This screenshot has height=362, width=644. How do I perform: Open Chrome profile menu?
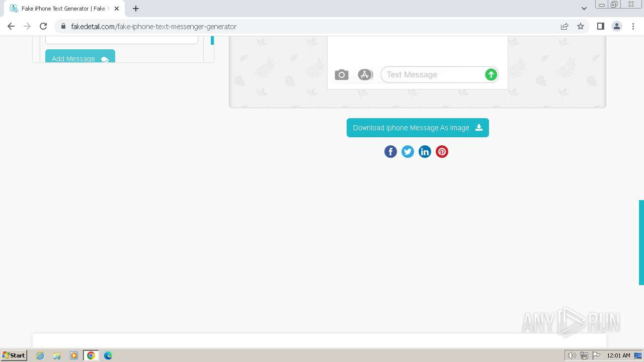tap(617, 26)
